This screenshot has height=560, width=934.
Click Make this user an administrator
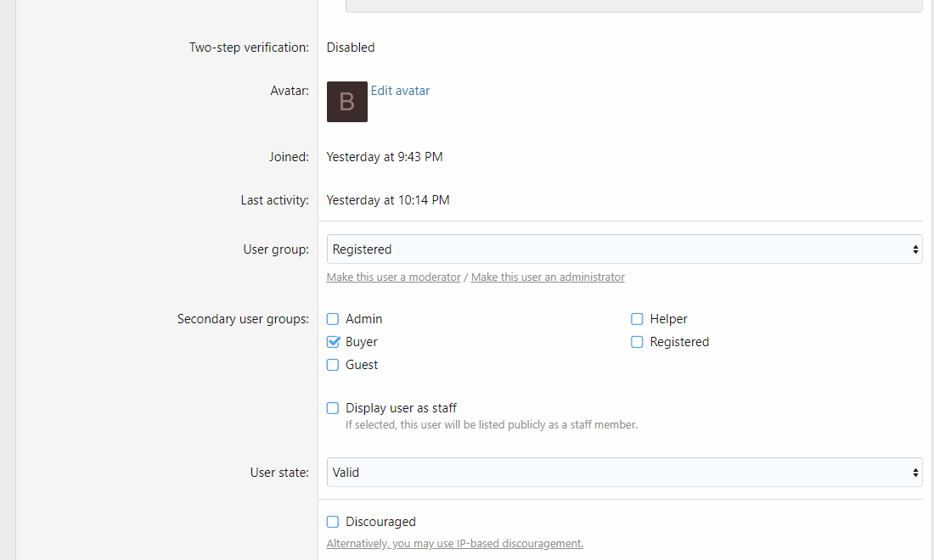pos(548,277)
